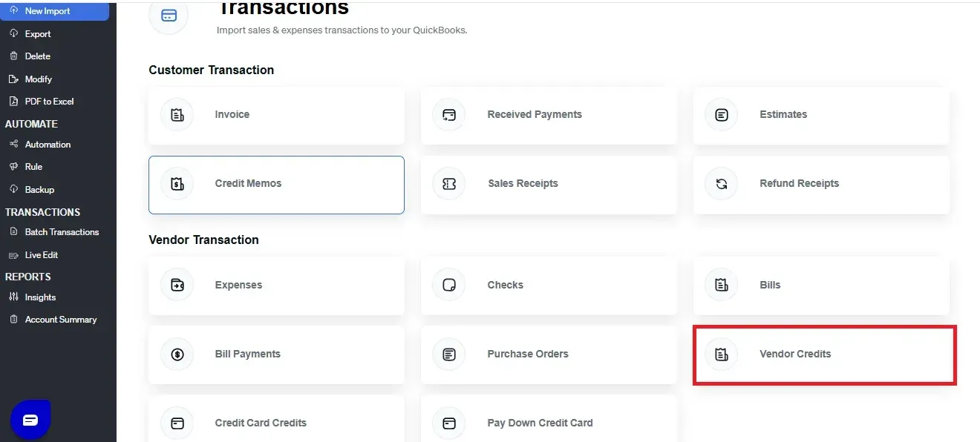Click the Received Payments card icon
The width and height of the screenshot is (980, 442).
click(x=448, y=115)
